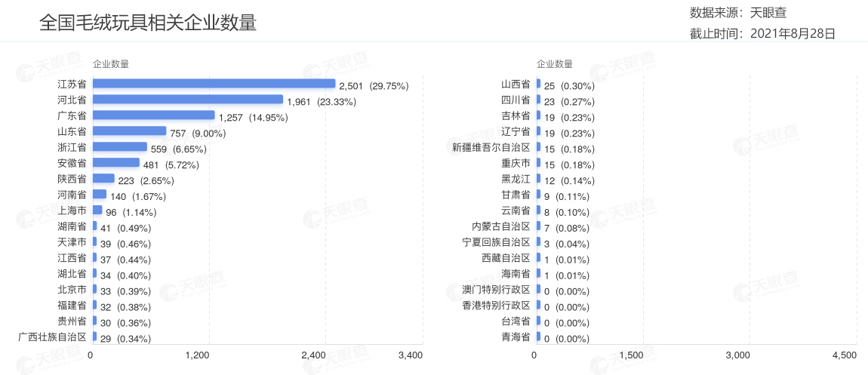This screenshot has width=868, height=375.
Task: Click the 陕西省 bar showing 223
Action: point(103,179)
